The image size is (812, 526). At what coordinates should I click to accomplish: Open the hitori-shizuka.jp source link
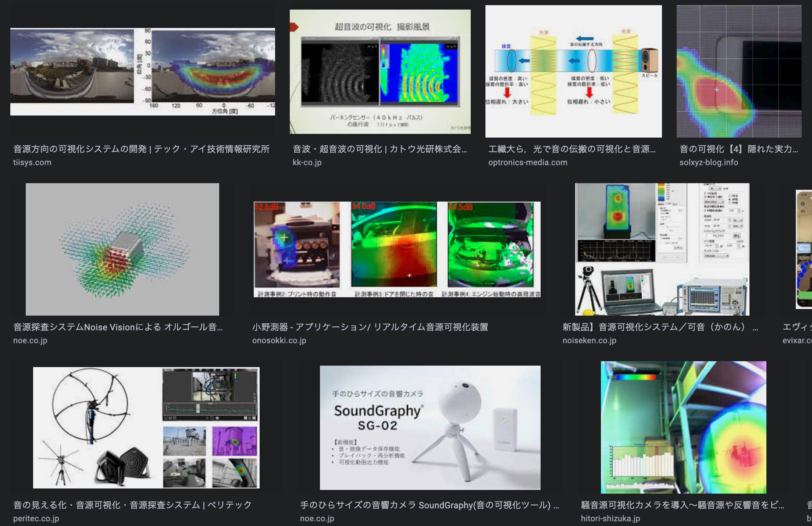click(610, 519)
